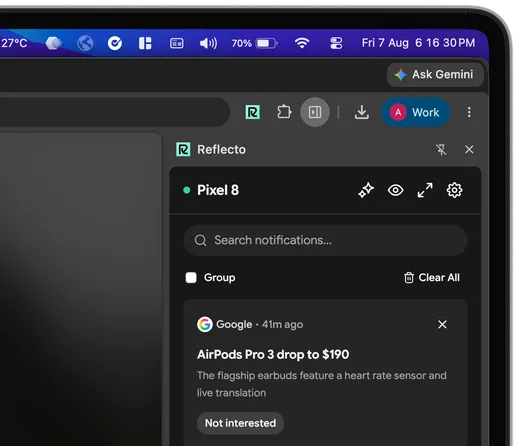The height and width of the screenshot is (446, 520).
Task: Click the Search notifications field
Action: coord(325,240)
